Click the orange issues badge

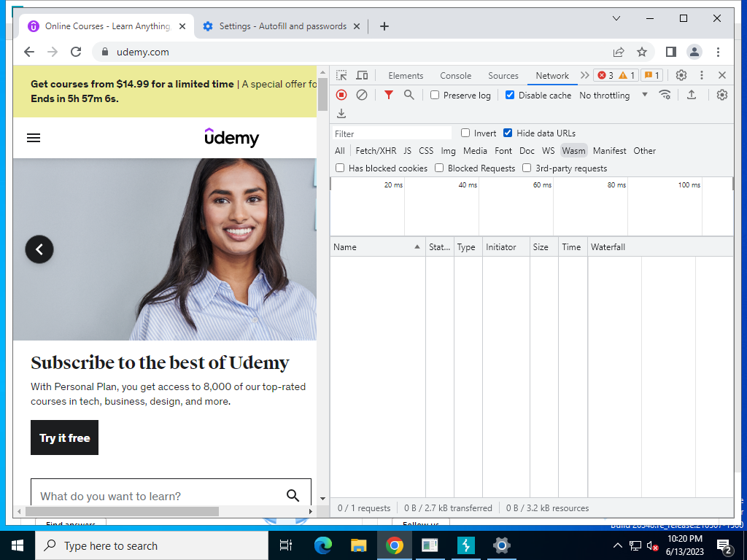pos(651,75)
